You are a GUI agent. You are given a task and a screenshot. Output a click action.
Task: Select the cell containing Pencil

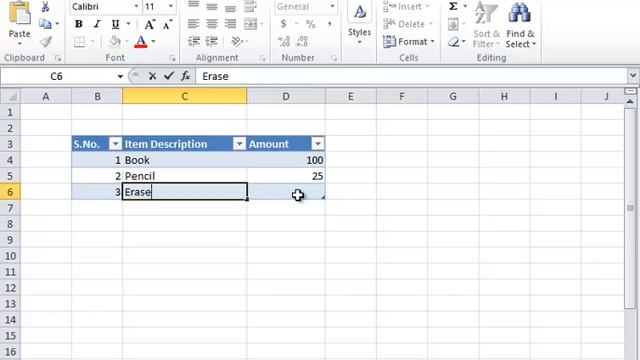tap(184, 176)
